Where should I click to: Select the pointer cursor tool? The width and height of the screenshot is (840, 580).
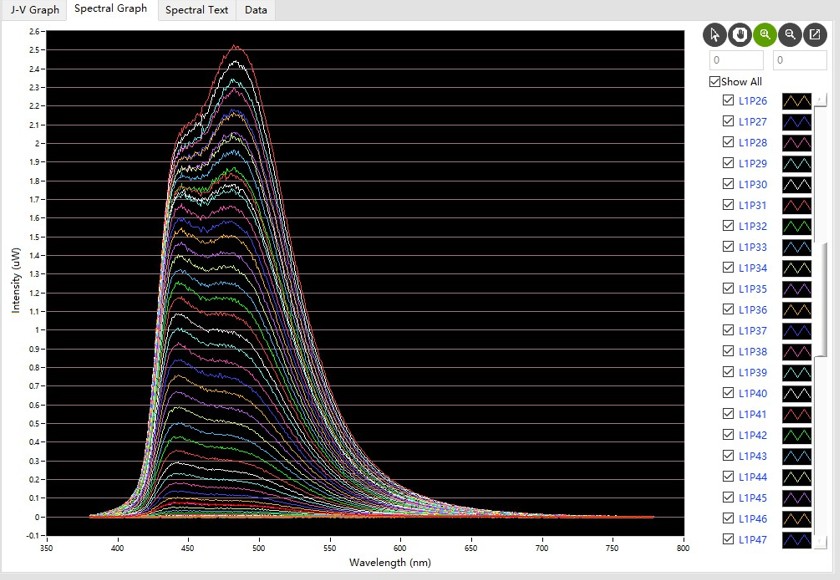click(715, 35)
